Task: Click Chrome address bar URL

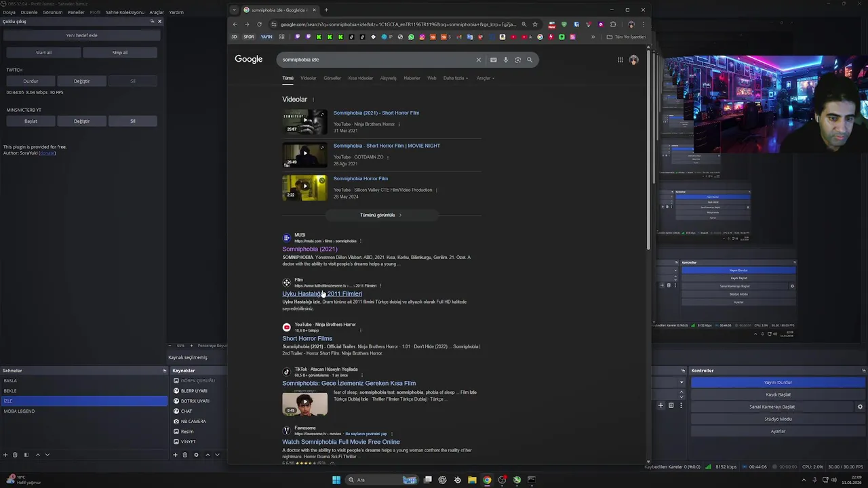Action: 397,24
